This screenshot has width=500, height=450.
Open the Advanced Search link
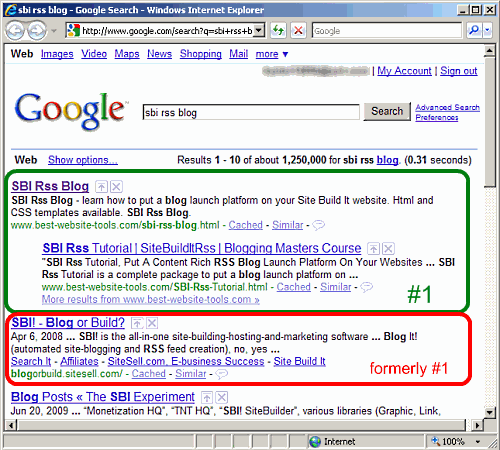pyautogui.click(x=447, y=107)
